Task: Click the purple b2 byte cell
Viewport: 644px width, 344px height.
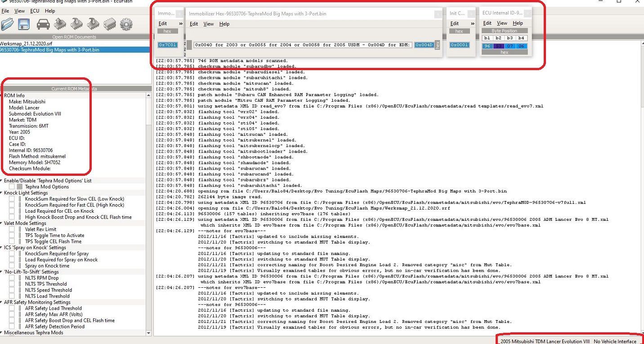Action: (498, 46)
